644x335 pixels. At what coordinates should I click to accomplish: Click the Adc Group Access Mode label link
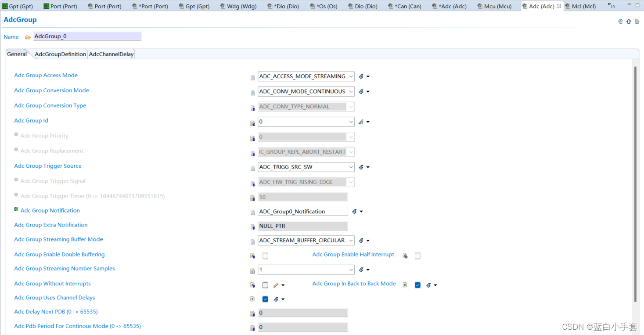click(x=46, y=75)
